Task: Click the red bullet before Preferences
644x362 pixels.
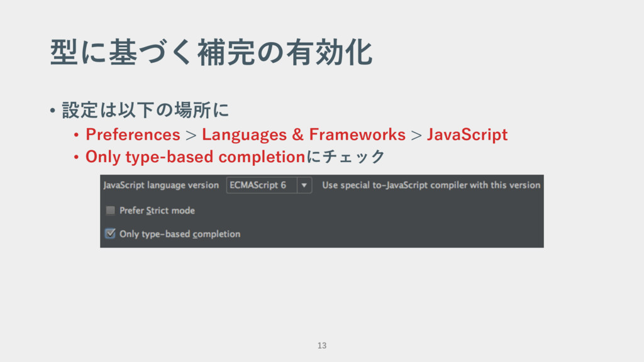Action: pos(76,134)
